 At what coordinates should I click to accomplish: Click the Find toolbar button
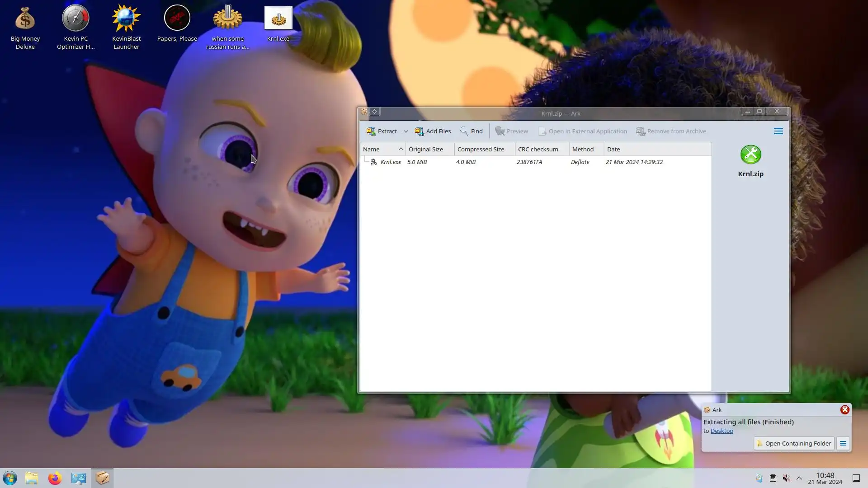[472, 131]
